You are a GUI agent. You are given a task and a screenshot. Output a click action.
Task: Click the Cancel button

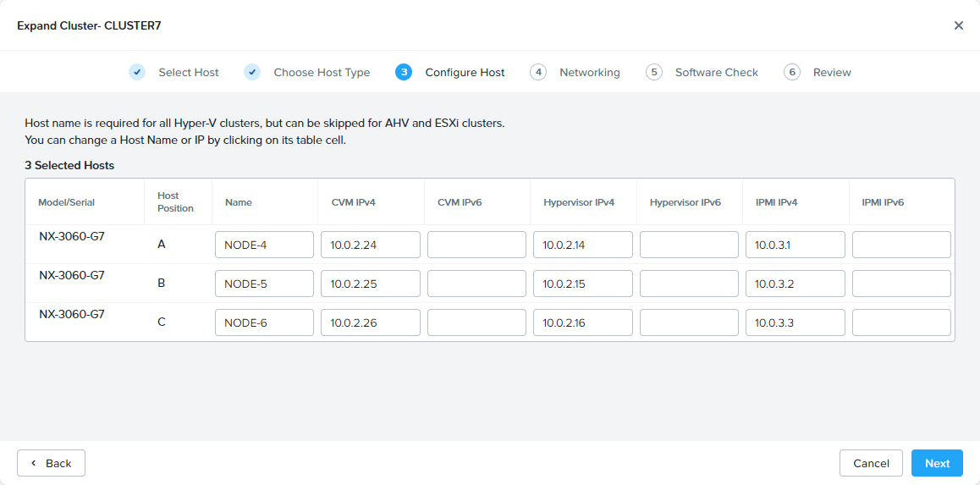click(x=871, y=463)
